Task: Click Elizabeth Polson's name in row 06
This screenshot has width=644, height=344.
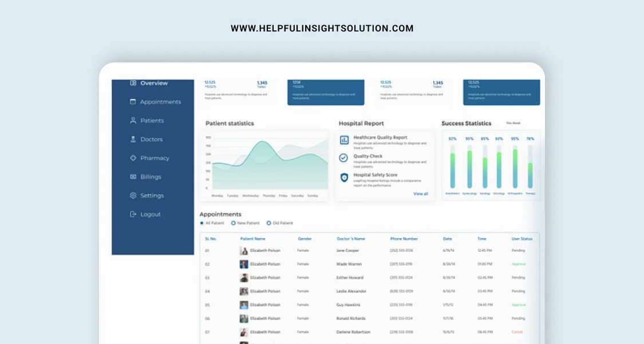Action: pos(265,318)
